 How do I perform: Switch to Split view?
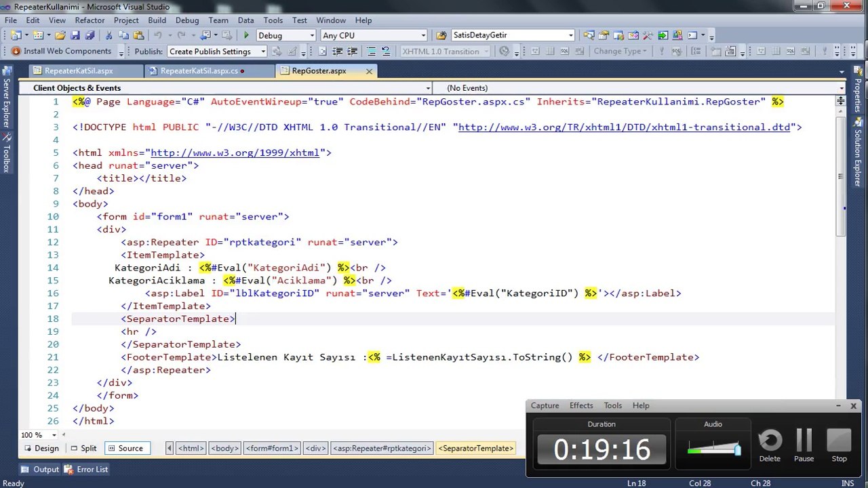83,448
